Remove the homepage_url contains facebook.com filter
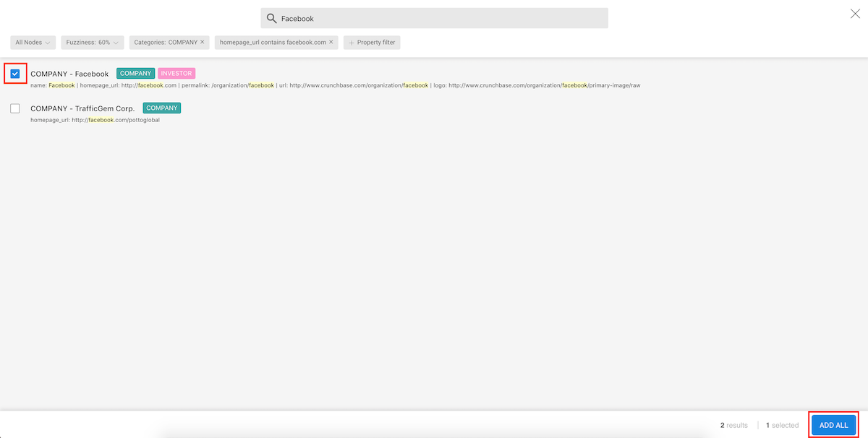 point(331,43)
